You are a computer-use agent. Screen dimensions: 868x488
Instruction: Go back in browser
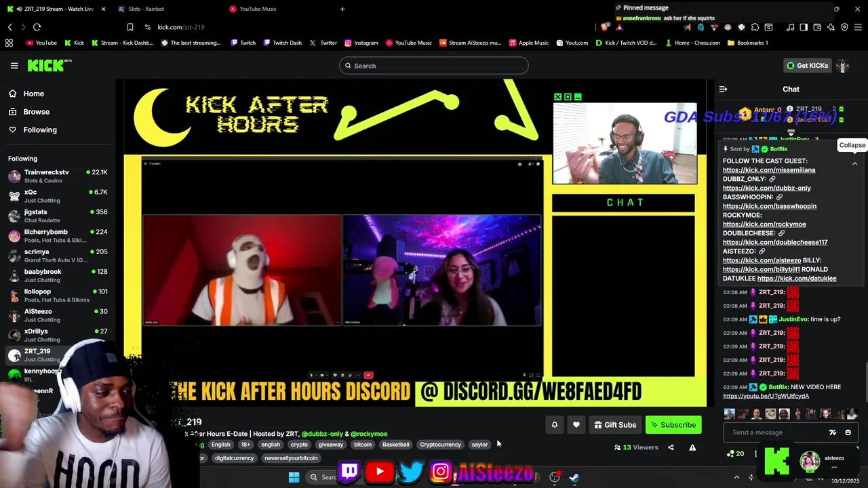[9, 27]
